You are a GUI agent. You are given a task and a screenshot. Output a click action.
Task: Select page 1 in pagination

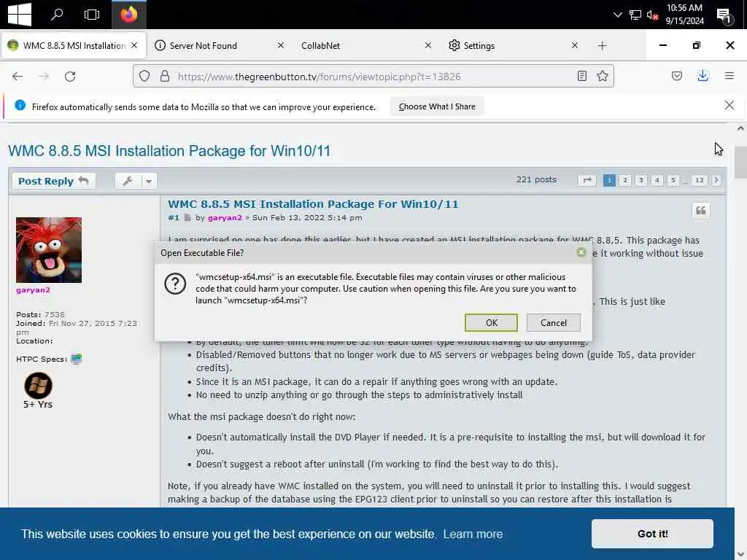tap(609, 180)
